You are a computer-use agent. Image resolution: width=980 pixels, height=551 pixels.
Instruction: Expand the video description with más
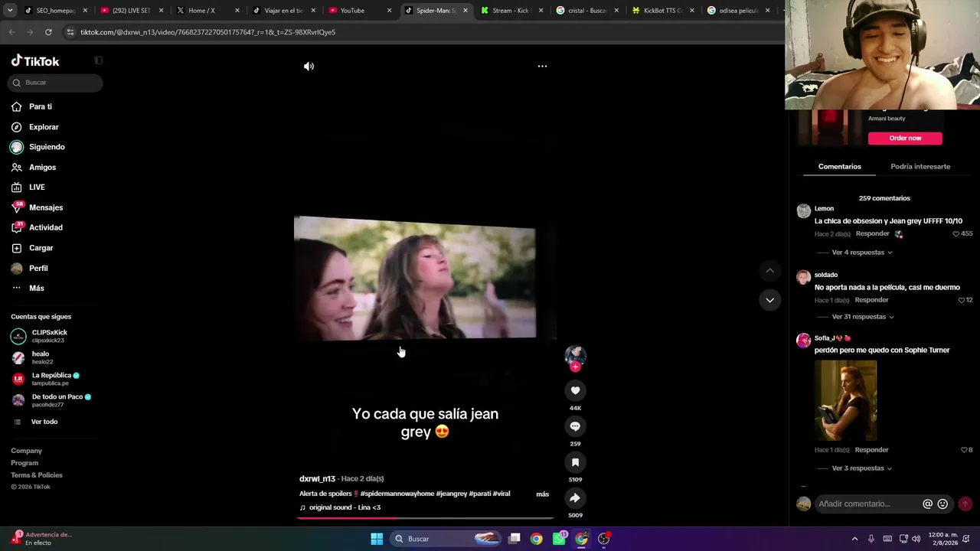542,494
